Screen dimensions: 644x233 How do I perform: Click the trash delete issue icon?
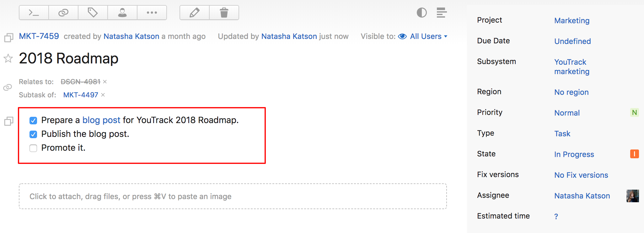tap(224, 13)
